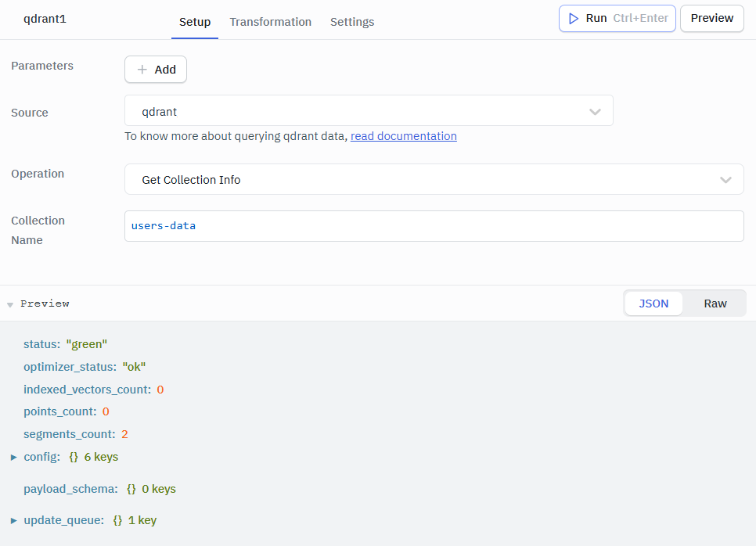Expand the config object arrow
The image size is (756, 546).
point(14,457)
